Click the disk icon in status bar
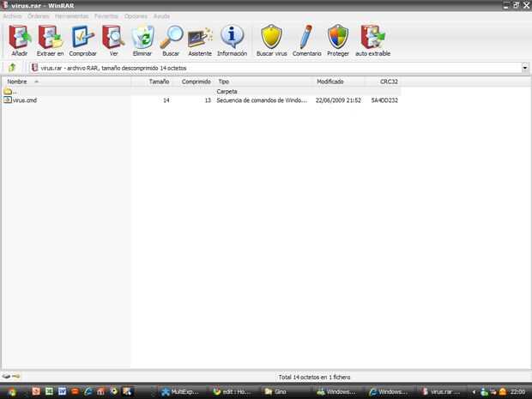The image size is (532, 399). click(x=6, y=377)
